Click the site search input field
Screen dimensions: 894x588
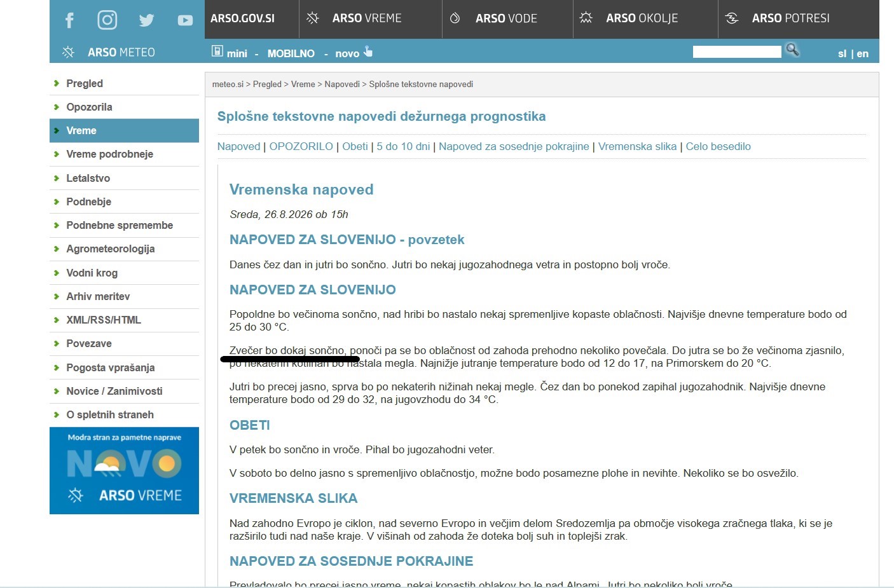(737, 51)
